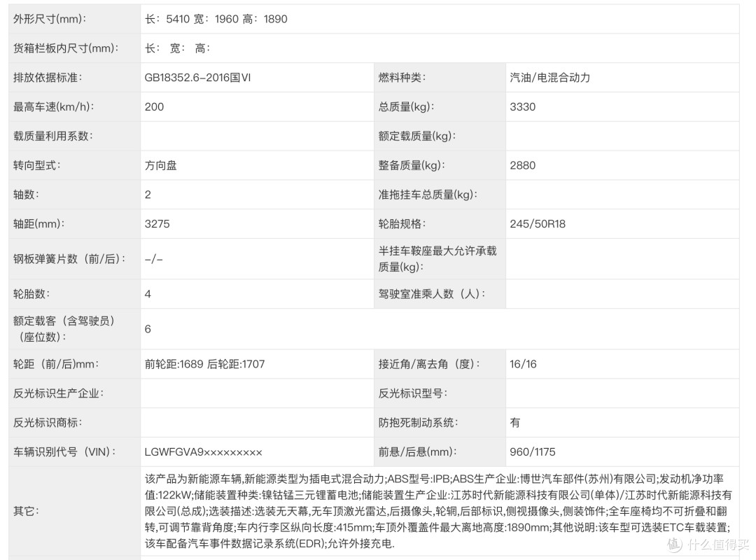The image size is (756, 560).
Task: Select the ABS value 有
Action: pos(515,423)
